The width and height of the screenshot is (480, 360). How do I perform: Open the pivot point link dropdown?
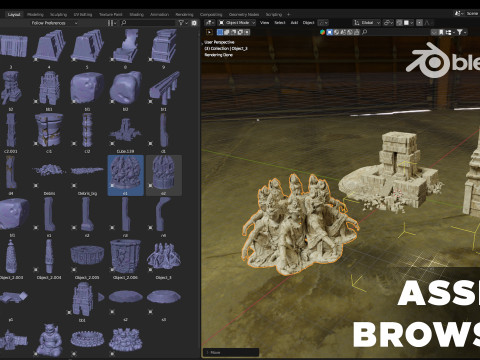(x=388, y=23)
